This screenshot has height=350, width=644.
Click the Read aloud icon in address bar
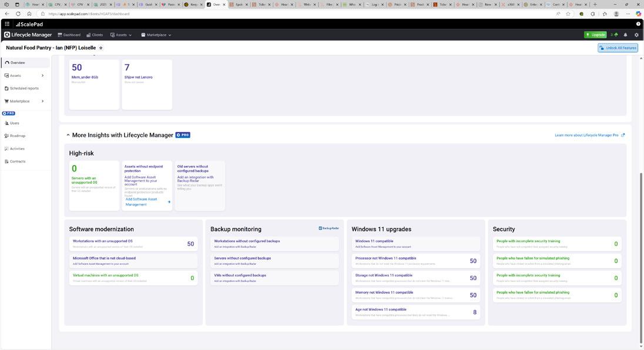[558, 14]
